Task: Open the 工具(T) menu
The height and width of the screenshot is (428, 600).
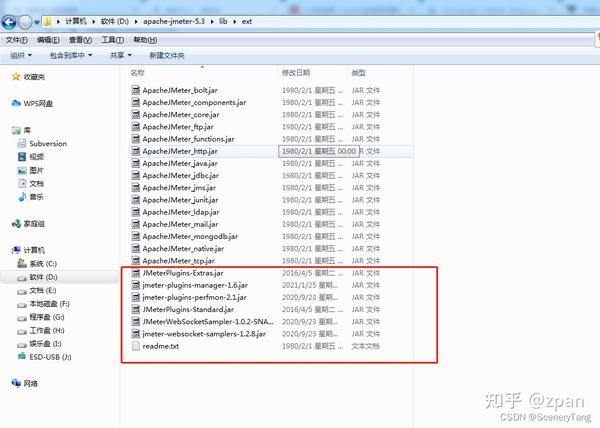Action: [112, 40]
